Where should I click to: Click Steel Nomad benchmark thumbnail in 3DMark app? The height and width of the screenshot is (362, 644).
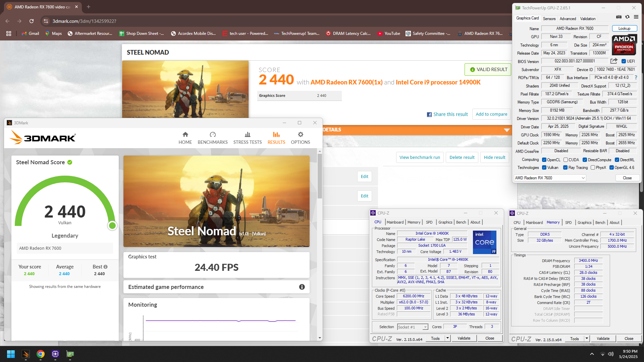pos(216,201)
